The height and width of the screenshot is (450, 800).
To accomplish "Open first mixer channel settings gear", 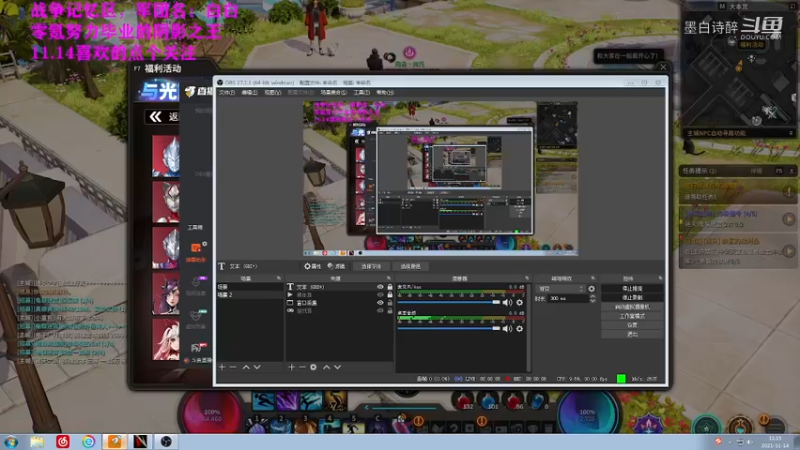I will [x=519, y=303].
